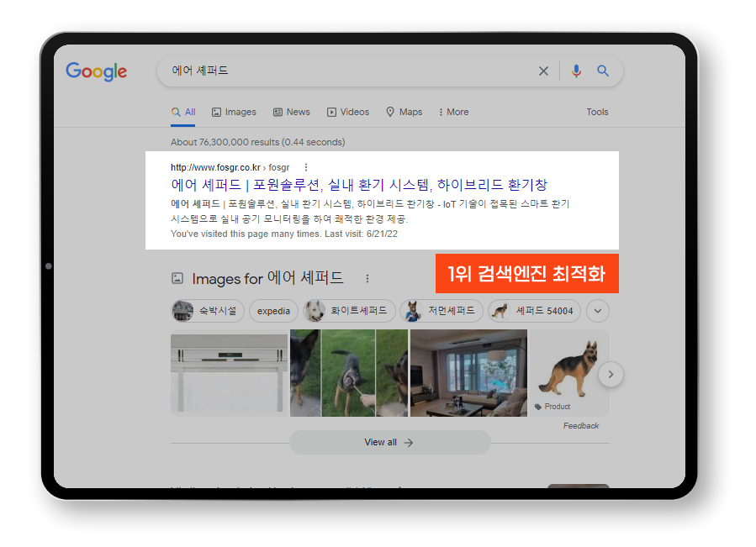Switch to the Videos tab
Image resolution: width=756 pixels, height=547 pixels.
pos(348,112)
